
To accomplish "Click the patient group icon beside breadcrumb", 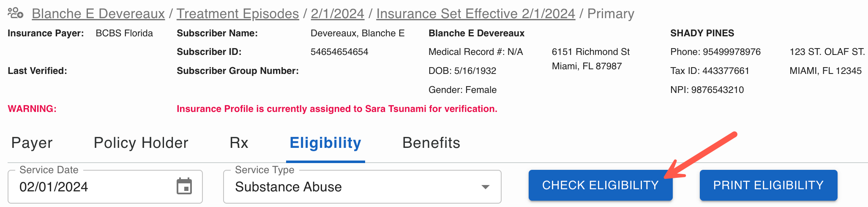I will [x=15, y=13].
